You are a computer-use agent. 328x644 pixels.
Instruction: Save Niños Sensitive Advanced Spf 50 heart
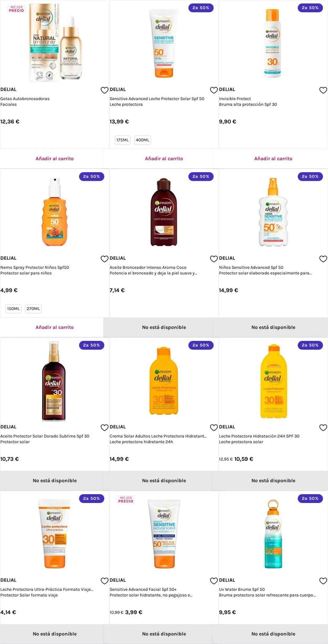click(x=323, y=259)
